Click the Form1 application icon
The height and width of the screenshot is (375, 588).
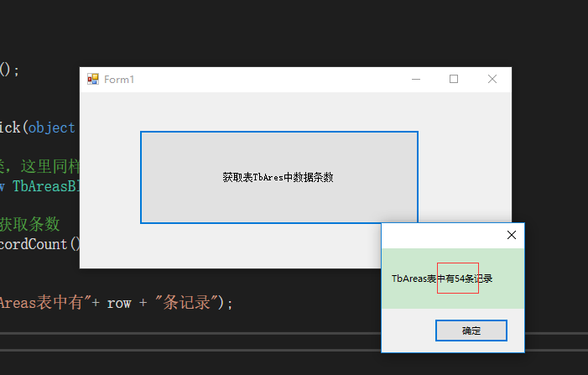point(93,79)
